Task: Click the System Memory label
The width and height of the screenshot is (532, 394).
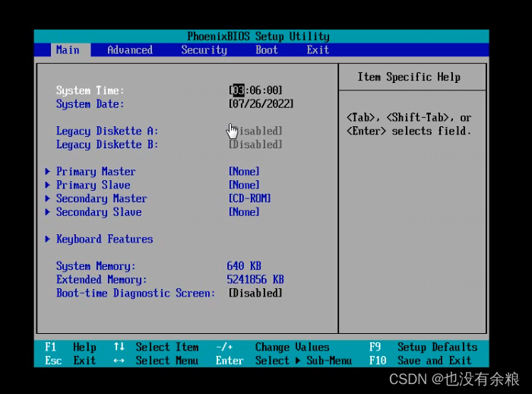Action: tap(96, 266)
